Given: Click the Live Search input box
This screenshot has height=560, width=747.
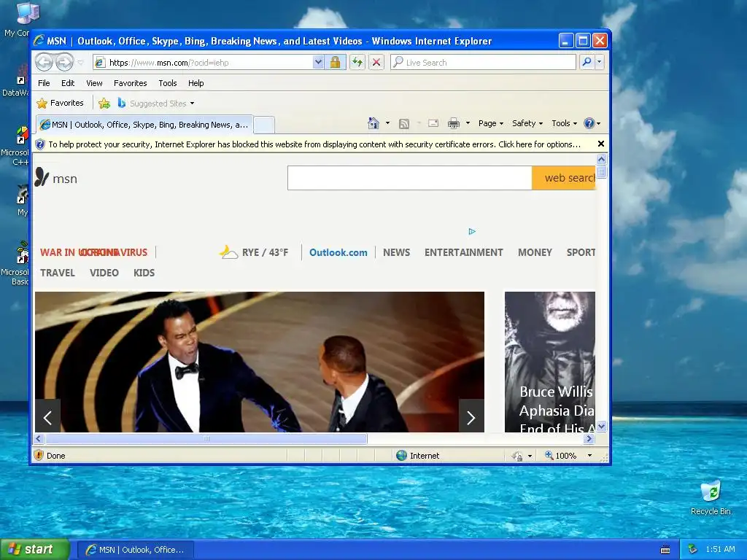Looking at the screenshot, I should point(483,63).
